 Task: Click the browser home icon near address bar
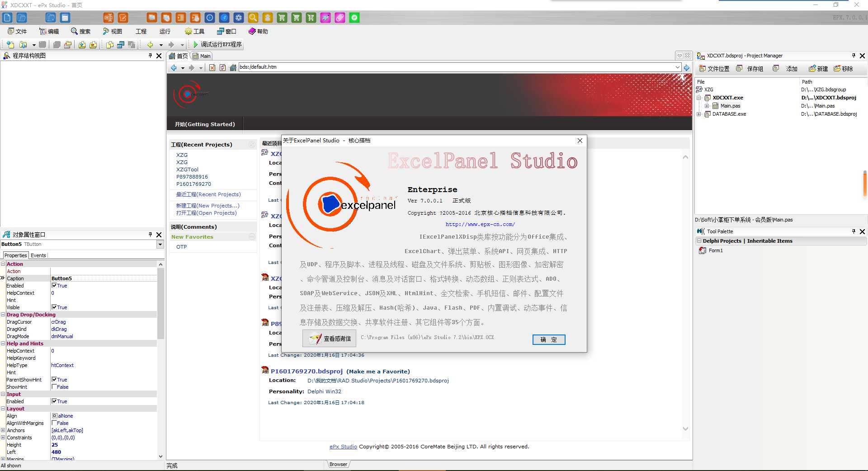pyautogui.click(x=233, y=68)
